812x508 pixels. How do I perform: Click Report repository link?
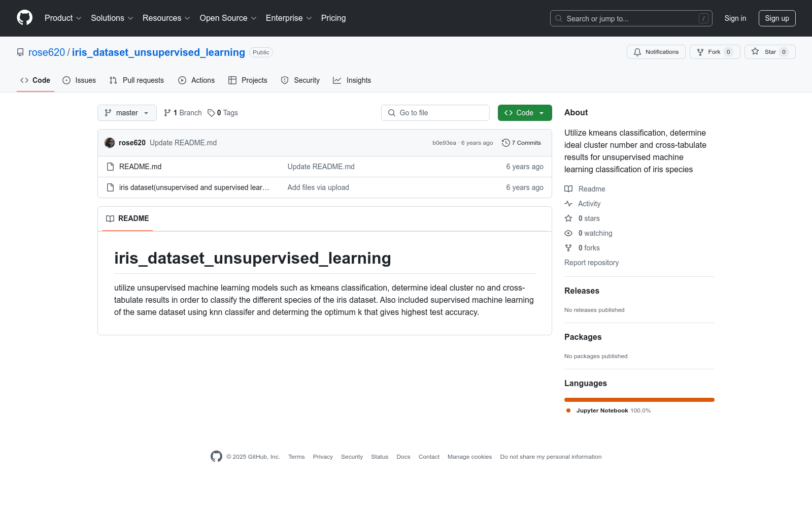tap(592, 263)
